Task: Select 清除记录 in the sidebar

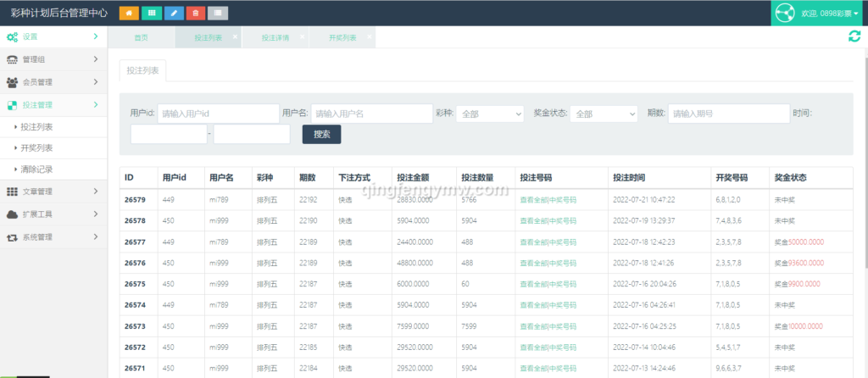Action: (36, 170)
